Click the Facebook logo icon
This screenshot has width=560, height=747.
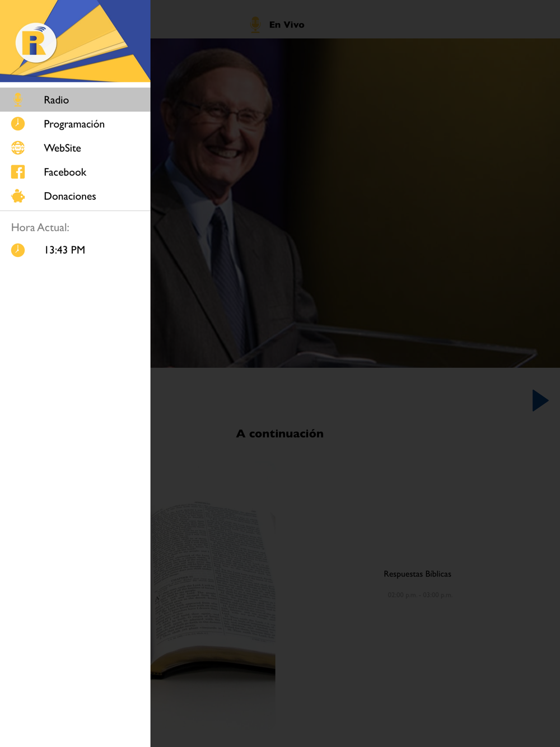click(x=18, y=172)
